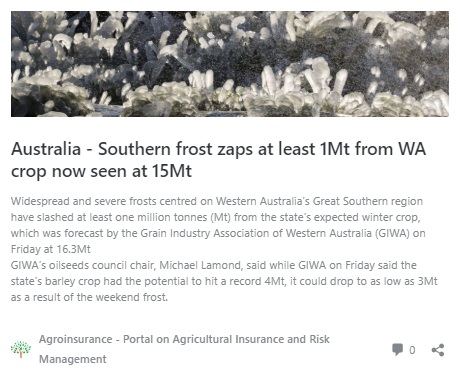Click the Agroinsurance portal source name
The width and height of the screenshot is (463, 387).
coord(184,349)
